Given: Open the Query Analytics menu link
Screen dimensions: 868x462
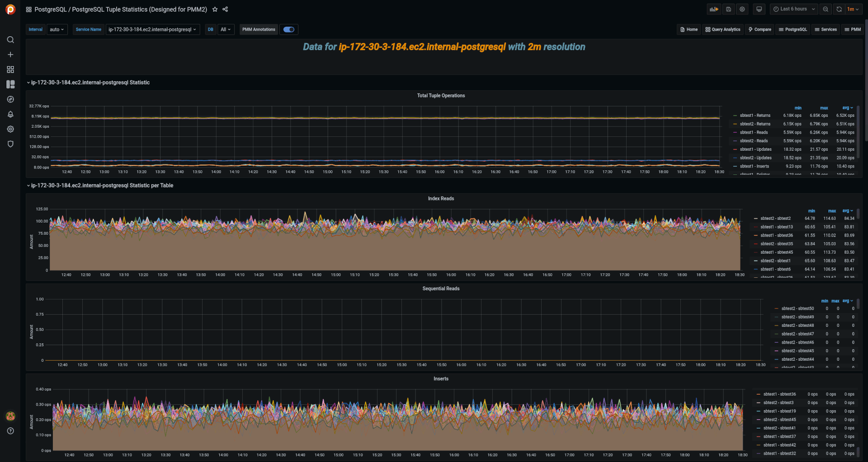Looking at the screenshot, I should (x=723, y=29).
